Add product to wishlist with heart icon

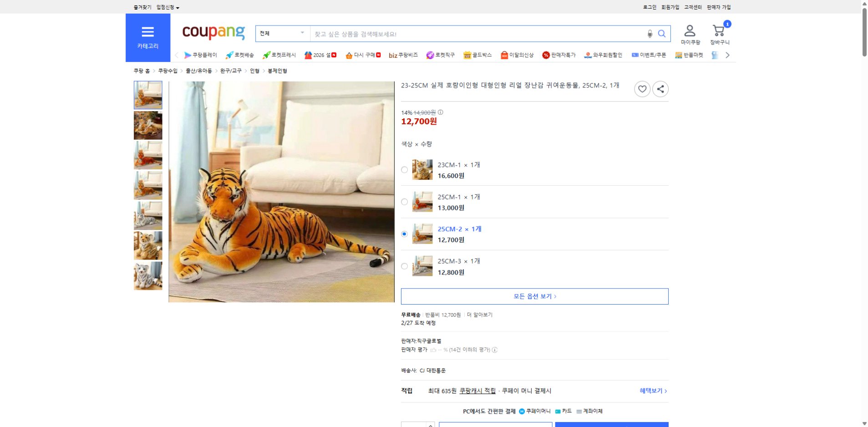(x=642, y=89)
